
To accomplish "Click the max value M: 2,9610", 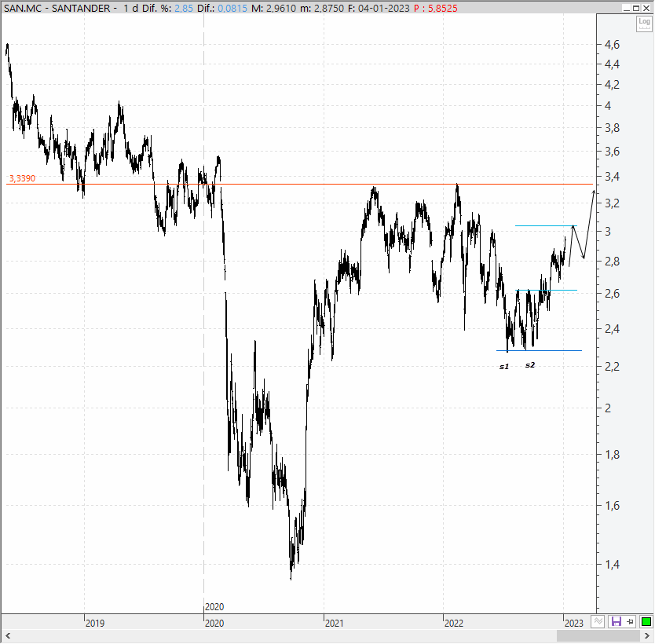I will click(274, 9).
